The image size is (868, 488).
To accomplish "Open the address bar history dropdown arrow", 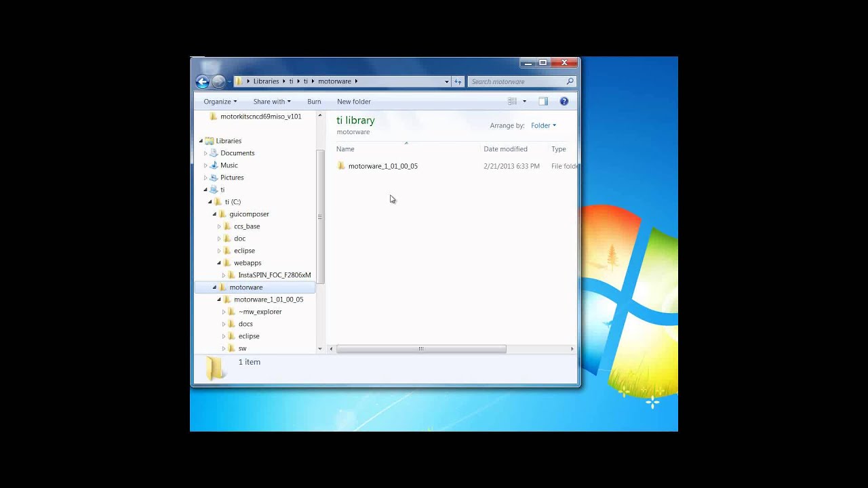I will [446, 81].
